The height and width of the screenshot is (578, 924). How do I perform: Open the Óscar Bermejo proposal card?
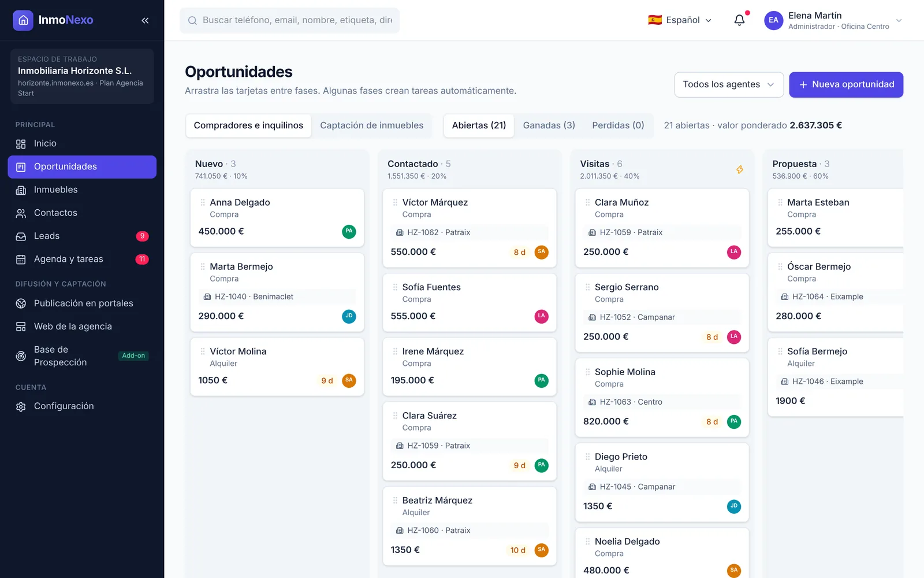tap(836, 292)
